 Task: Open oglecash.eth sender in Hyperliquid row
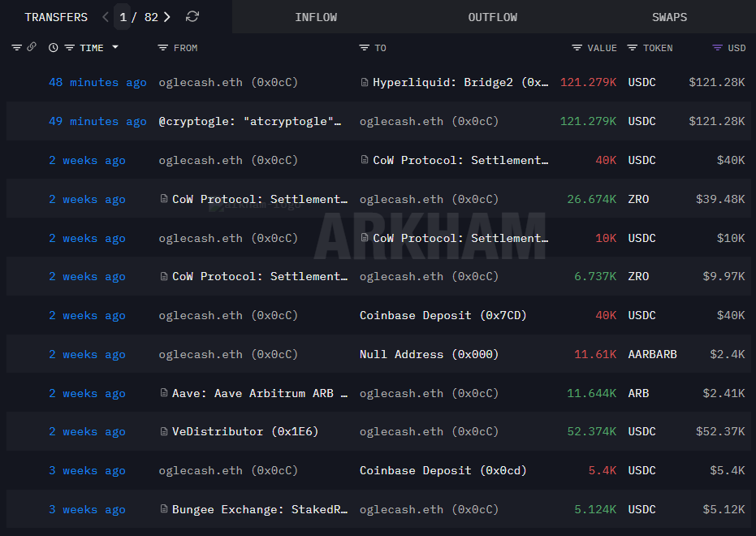coord(228,82)
